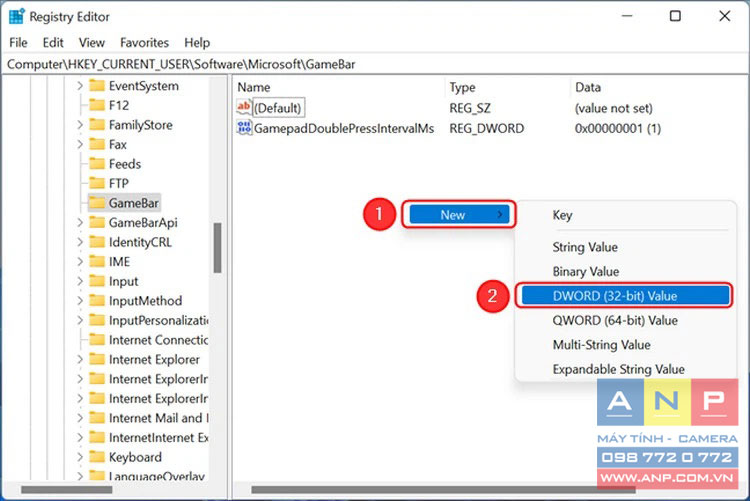The width and height of the screenshot is (750, 501).
Task: Select the EventSystem folder icon
Action: pyautogui.click(x=97, y=86)
